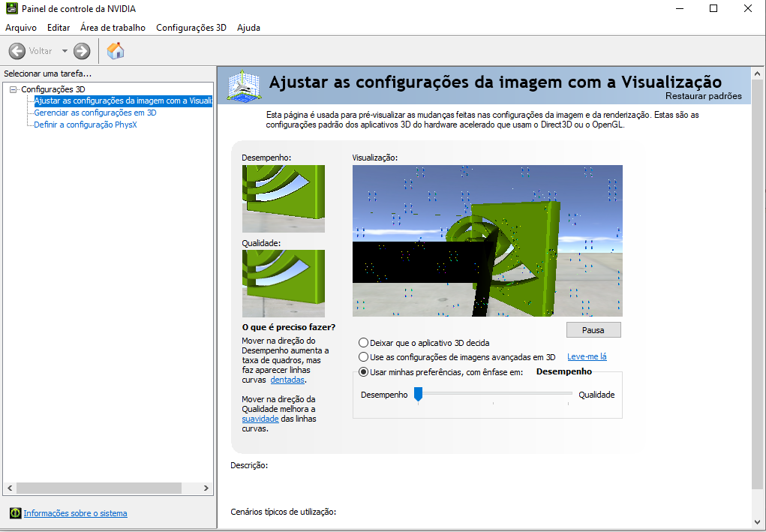Screen dimensions: 766x532
Task: Click the Pausa button
Action: click(593, 329)
